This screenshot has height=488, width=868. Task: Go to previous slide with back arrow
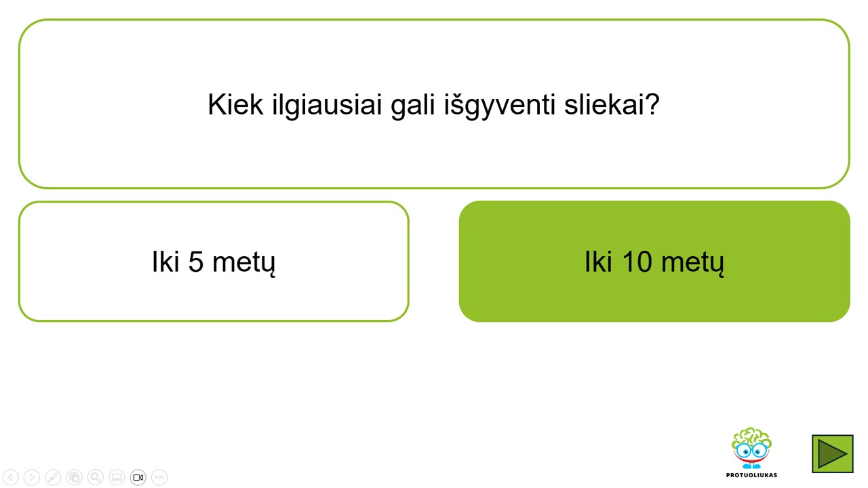click(x=11, y=478)
